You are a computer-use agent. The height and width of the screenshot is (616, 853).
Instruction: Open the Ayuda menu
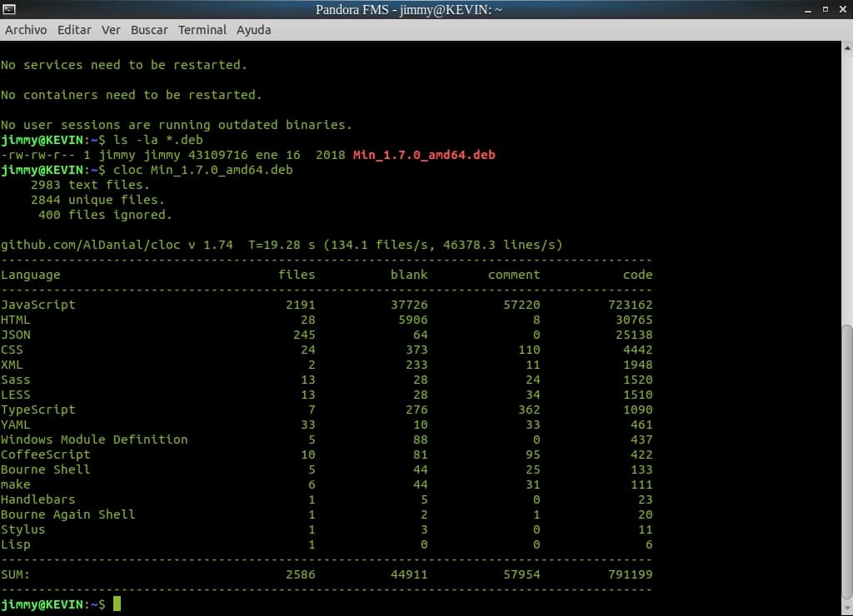[x=253, y=29]
